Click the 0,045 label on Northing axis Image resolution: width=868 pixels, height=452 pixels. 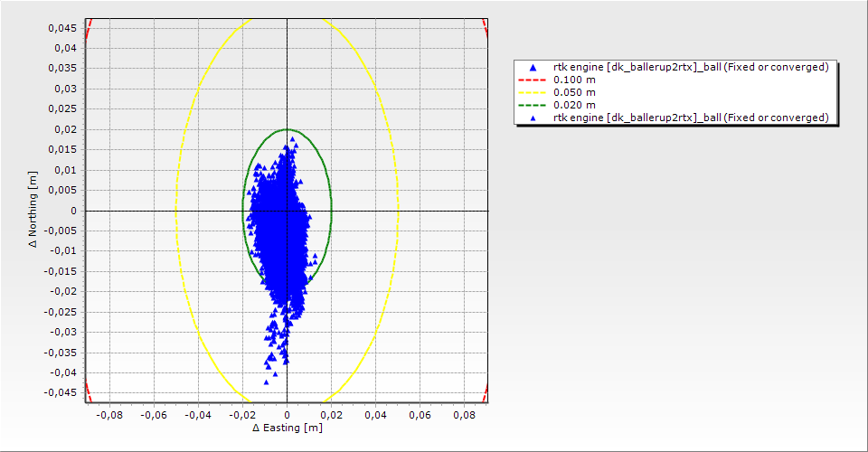pos(62,28)
